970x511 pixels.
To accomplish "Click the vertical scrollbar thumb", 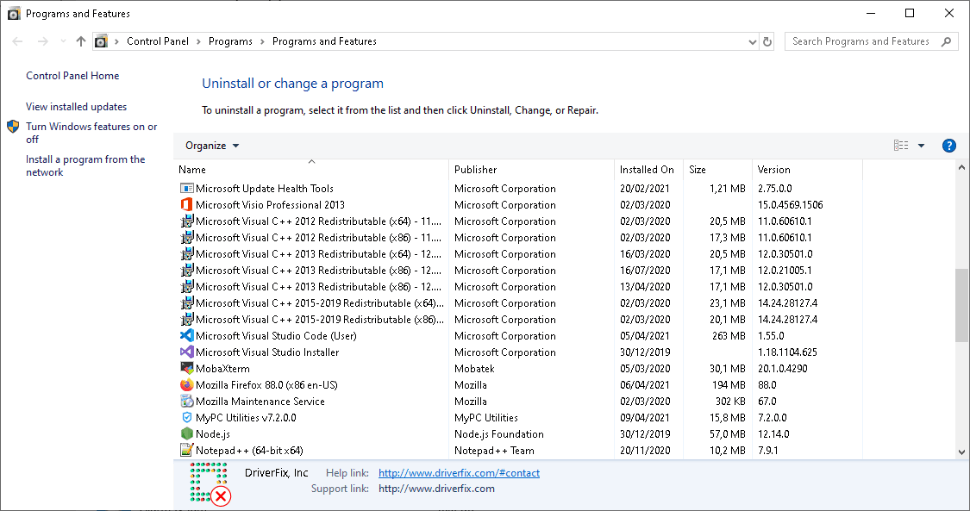I will (961, 305).
